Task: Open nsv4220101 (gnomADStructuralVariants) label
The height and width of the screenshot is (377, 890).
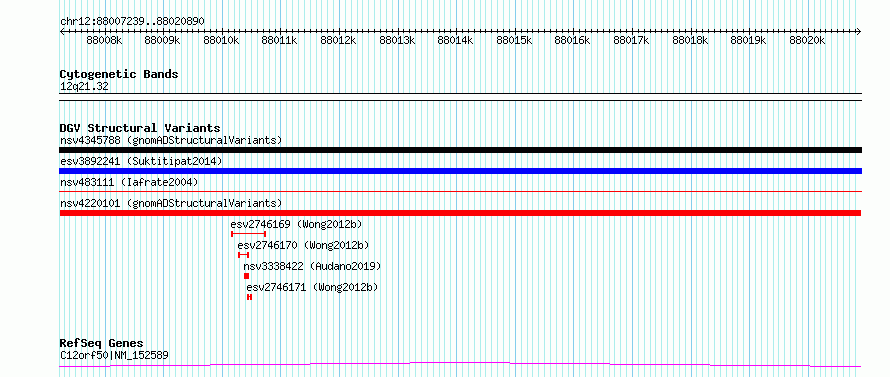Action: 171,203
